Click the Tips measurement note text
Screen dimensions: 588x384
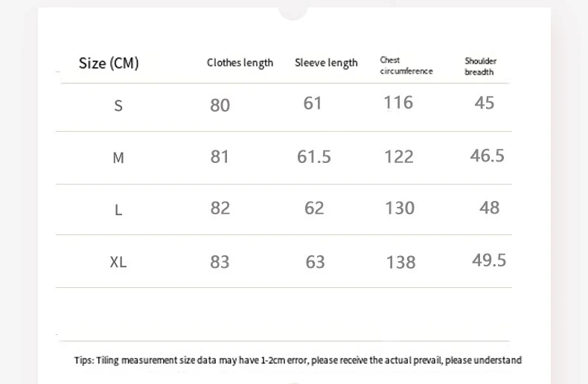pyautogui.click(x=298, y=360)
